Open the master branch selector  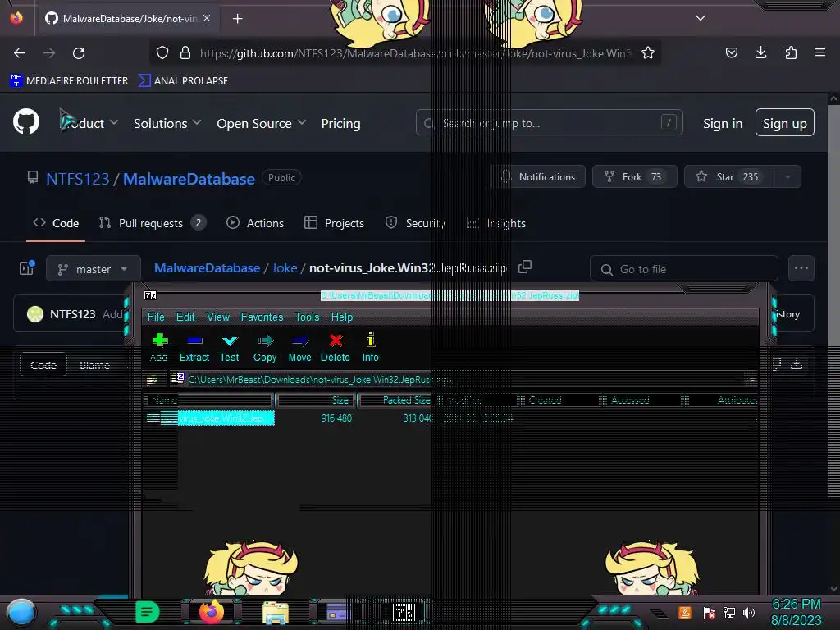point(94,269)
